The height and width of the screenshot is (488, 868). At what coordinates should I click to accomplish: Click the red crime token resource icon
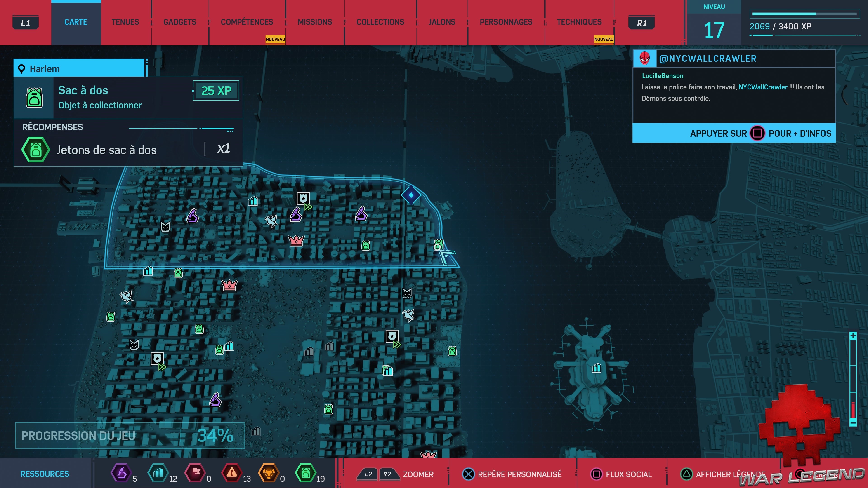pos(231,473)
